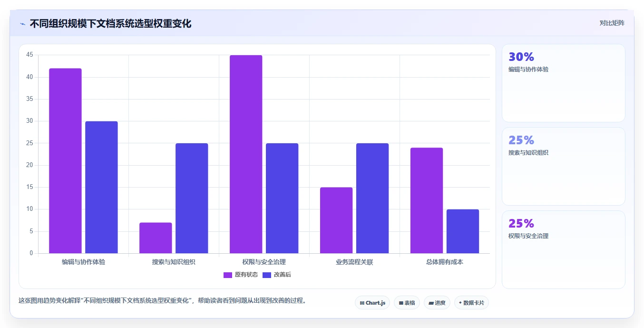Image resolution: width=644 pixels, height=328 pixels.
Task: Open the 25% 权限与安全治理 card
Action: point(564,249)
